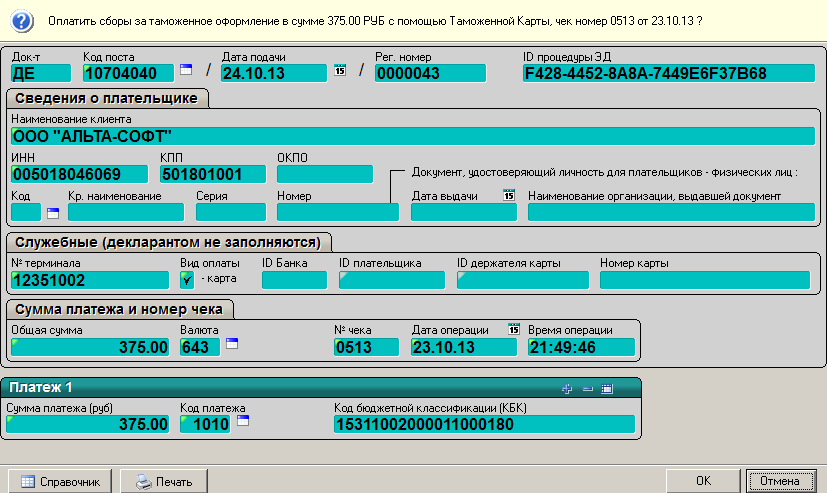Remove payment using the minus icon
This screenshot has height=493, width=827.
pyautogui.click(x=587, y=388)
